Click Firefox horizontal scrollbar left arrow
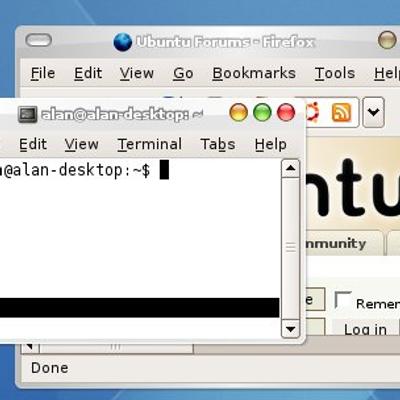This screenshot has height=400, width=400. point(31,347)
